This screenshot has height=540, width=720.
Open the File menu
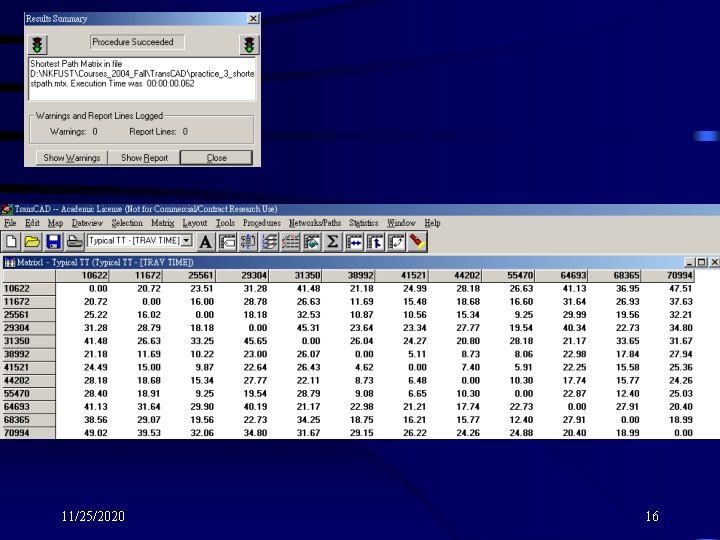[10, 223]
